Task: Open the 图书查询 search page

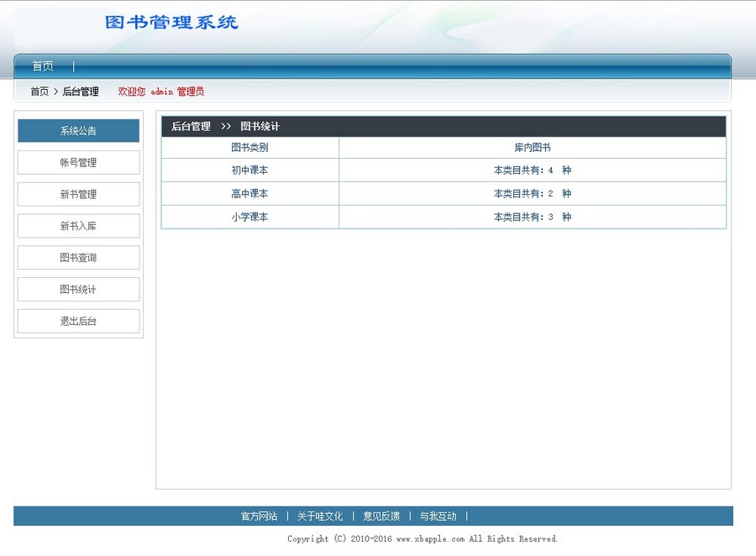Action: tap(77, 257)
